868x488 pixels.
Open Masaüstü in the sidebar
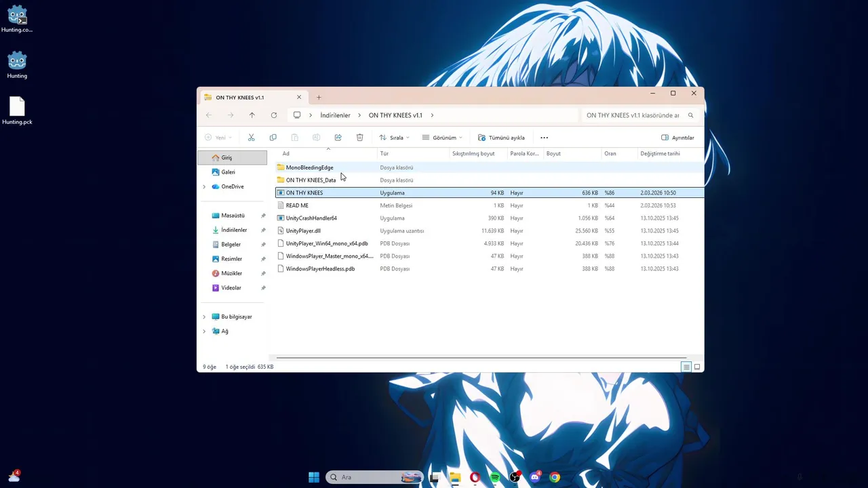point(233,216)
